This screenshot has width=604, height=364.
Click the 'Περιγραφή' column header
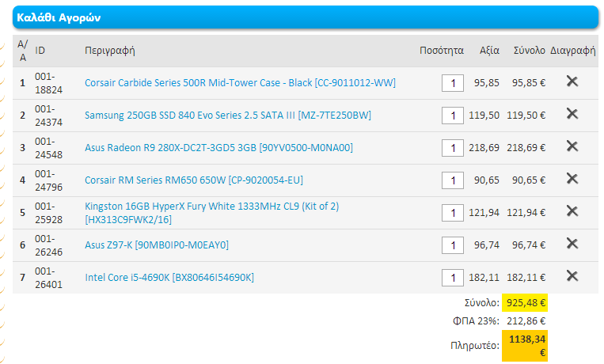point(110,51)
